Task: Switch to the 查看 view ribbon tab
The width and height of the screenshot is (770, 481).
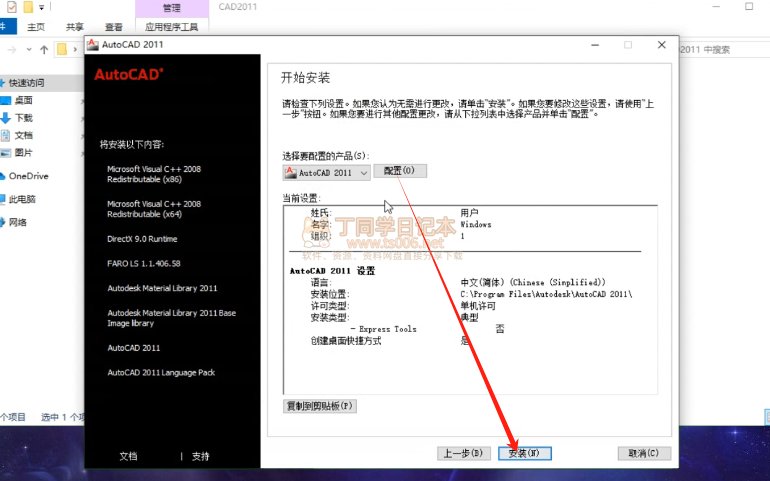Action: pyautogui.click(x=114, y=28)
